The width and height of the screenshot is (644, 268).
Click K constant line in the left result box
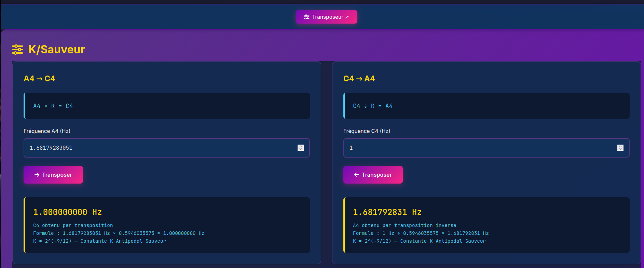pyautogui.click(x=100, y=241)
